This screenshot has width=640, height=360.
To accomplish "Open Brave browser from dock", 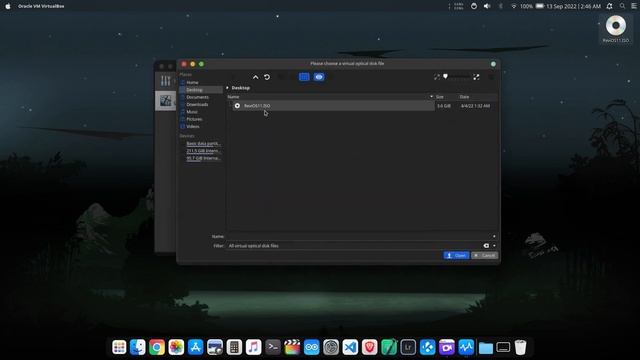I will pyautogui.click(x=369, y=347).
